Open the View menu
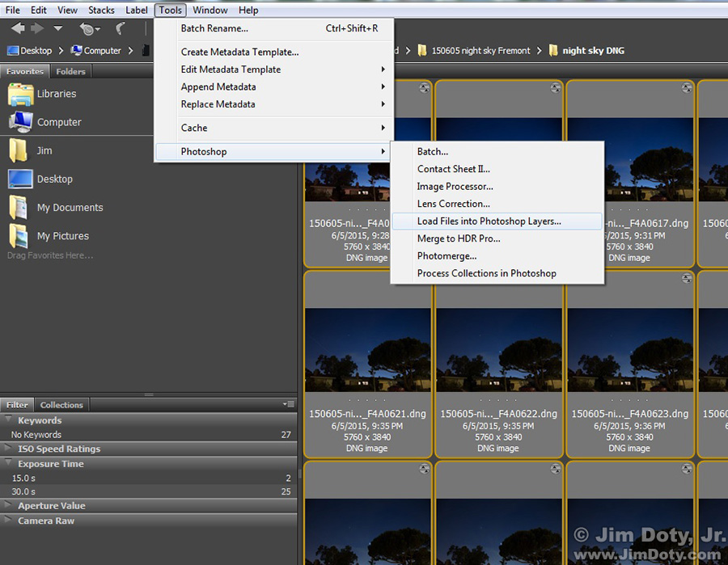728x565 pixels. point(67,10)
